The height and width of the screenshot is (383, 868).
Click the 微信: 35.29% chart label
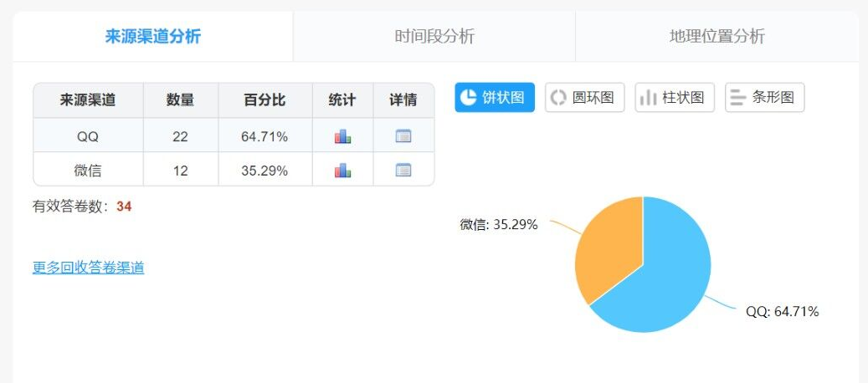[x=498, y=224]
